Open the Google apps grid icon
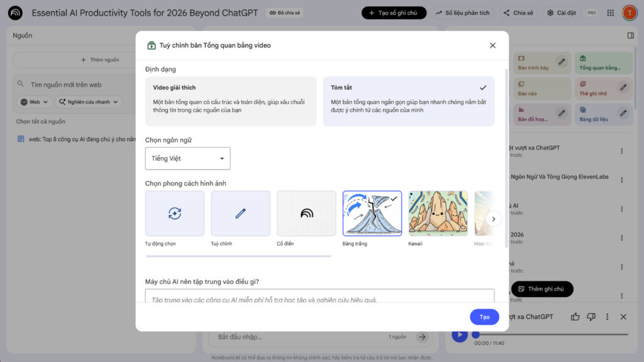The height and width of the screenshot is (362, 644). point(611,13)
